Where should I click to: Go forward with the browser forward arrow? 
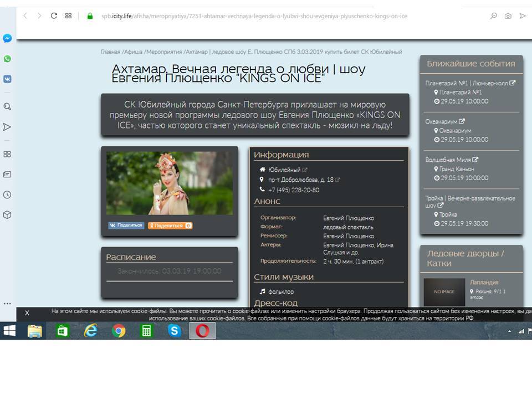coord(39,16)
